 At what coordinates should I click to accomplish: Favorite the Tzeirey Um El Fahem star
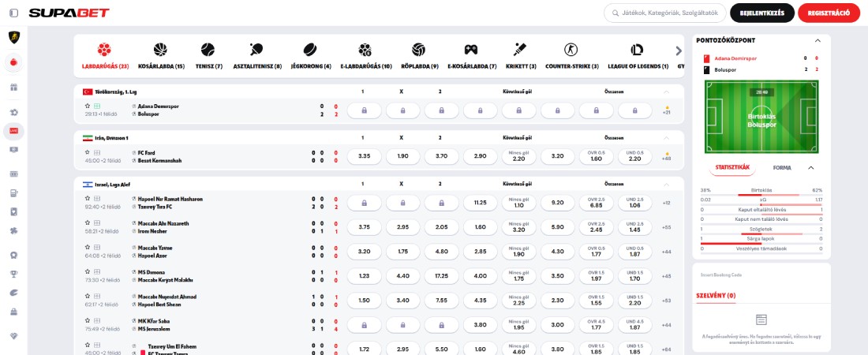coord(87,345)
